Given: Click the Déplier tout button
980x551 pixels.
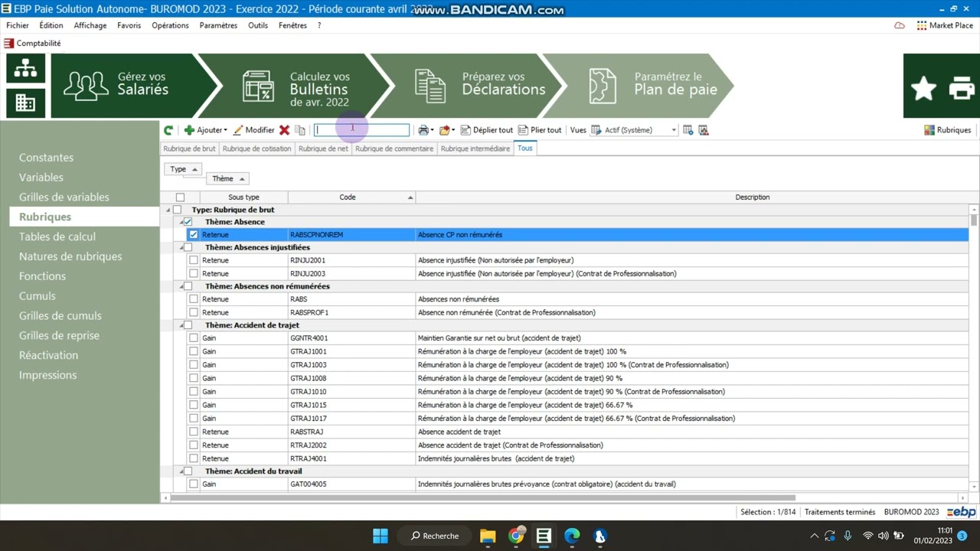Looking at the screenshot, I should pyautogui.click(x=487, y=130).
